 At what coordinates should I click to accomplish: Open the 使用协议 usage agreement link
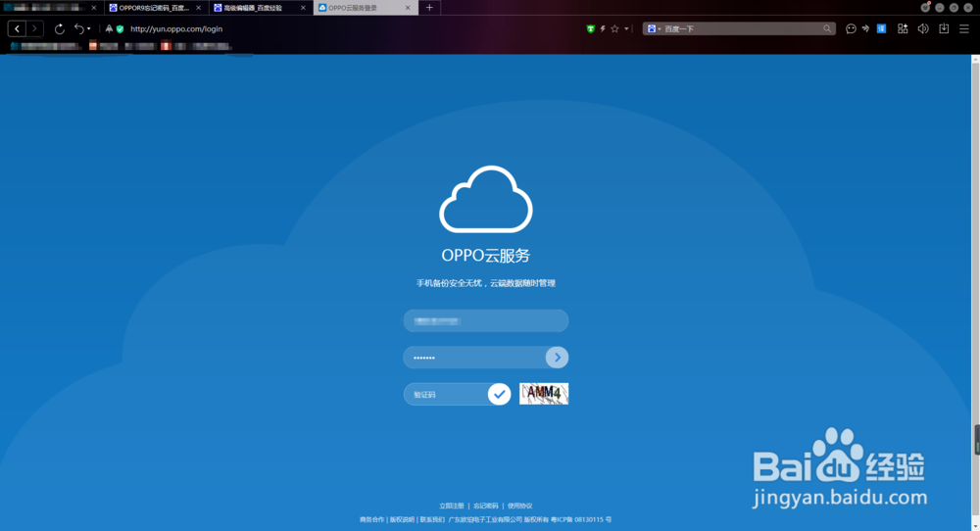point(520,506)
